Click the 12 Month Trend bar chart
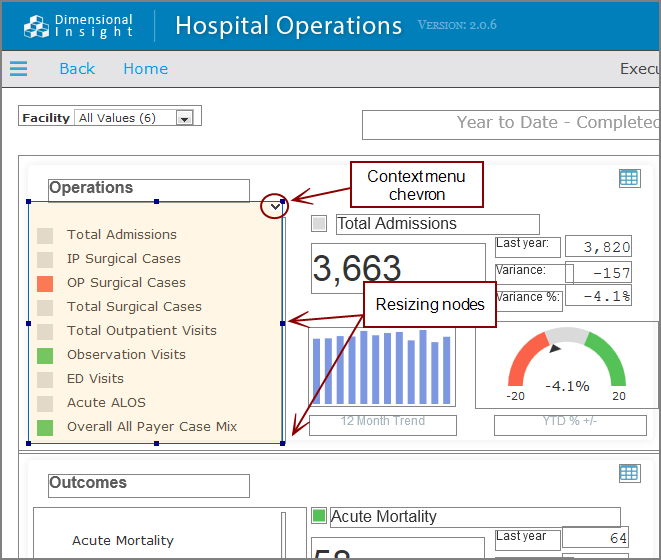Screen dimensions: 661x560 [x=382, y=368]
